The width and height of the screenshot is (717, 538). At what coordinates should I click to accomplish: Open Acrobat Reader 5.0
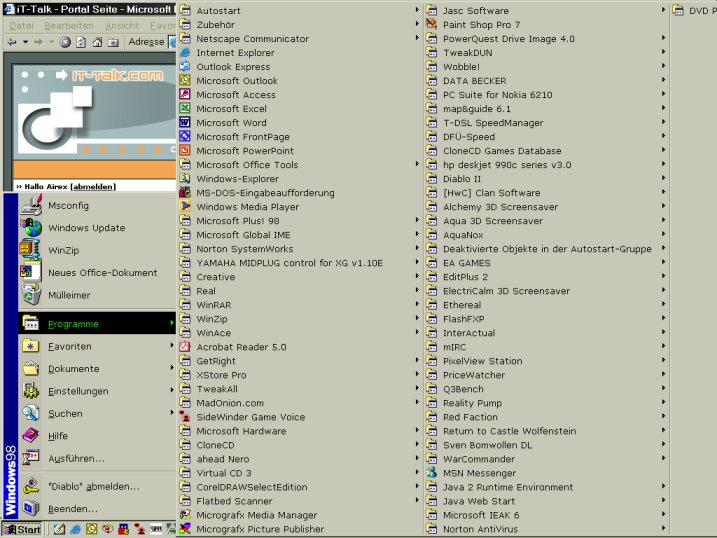pos(300,347)
